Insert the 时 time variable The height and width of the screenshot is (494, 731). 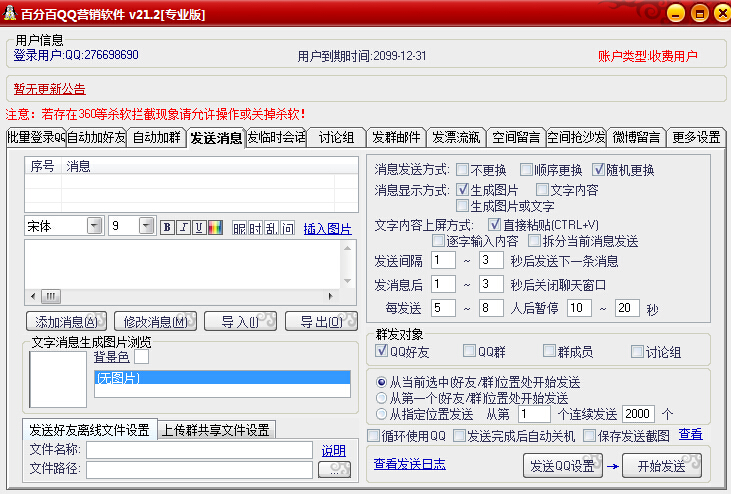click(255, 228)
